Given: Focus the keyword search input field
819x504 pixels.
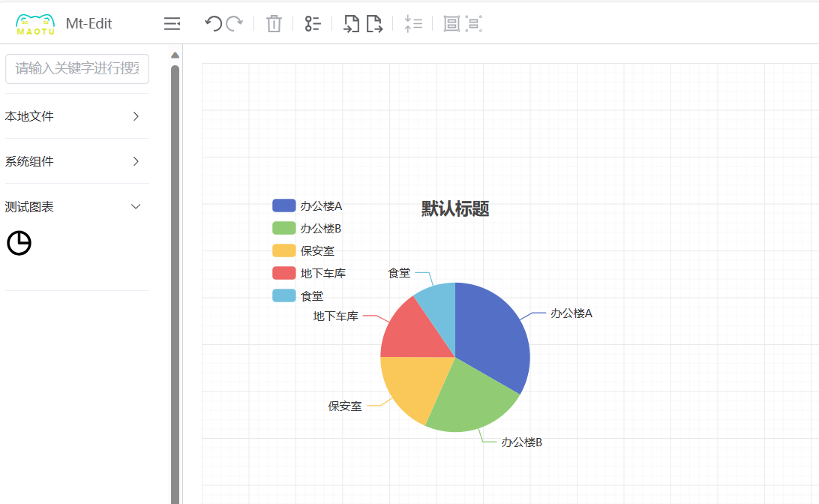Looking at the screenshot, I should coord(77,69).
